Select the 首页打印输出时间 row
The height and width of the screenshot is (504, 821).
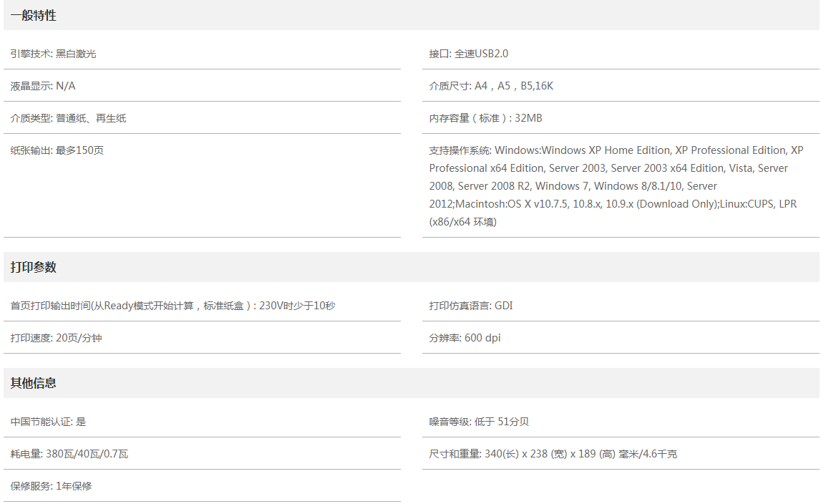pyautogui.click(x=173, y=306)
